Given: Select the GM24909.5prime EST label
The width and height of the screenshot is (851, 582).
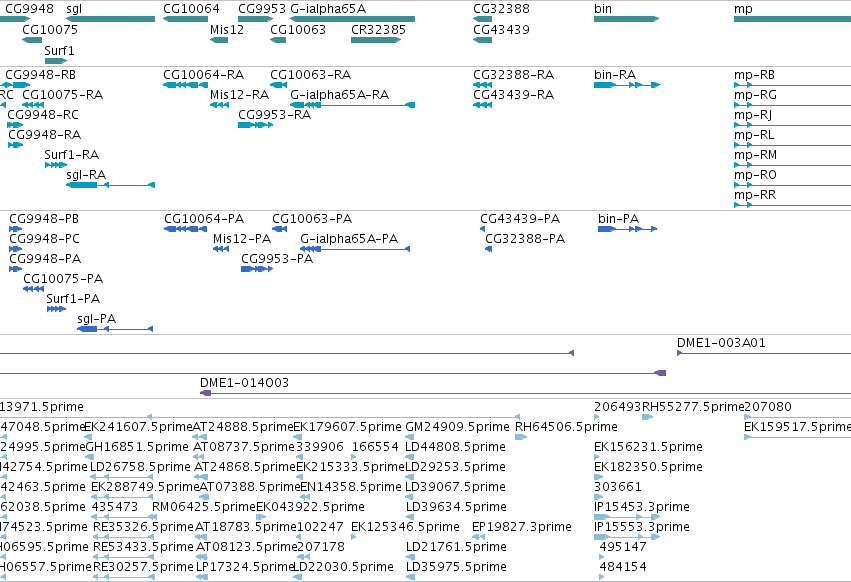Looking at the screenshot, I should coord(457,427).
